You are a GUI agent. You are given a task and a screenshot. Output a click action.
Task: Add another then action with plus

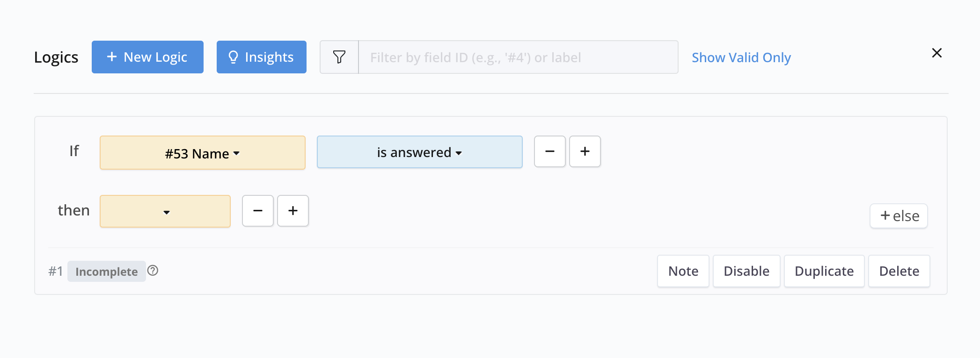click(293, 211)
